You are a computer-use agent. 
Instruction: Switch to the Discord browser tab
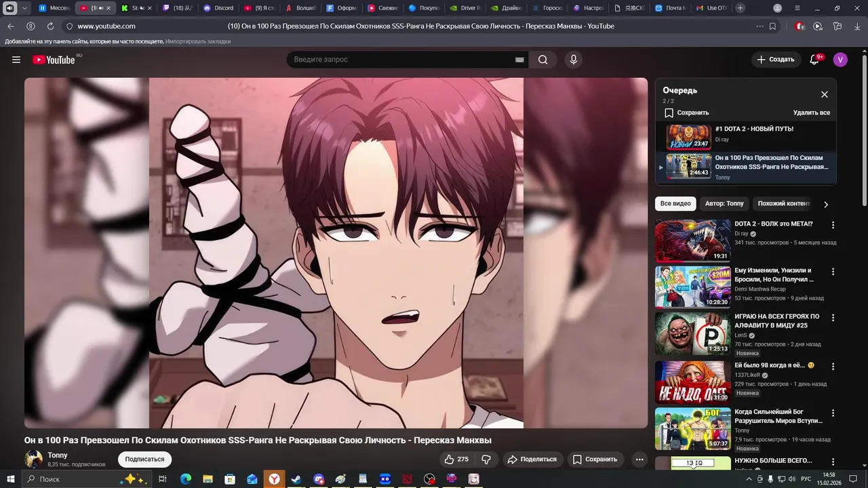point(219,8)
